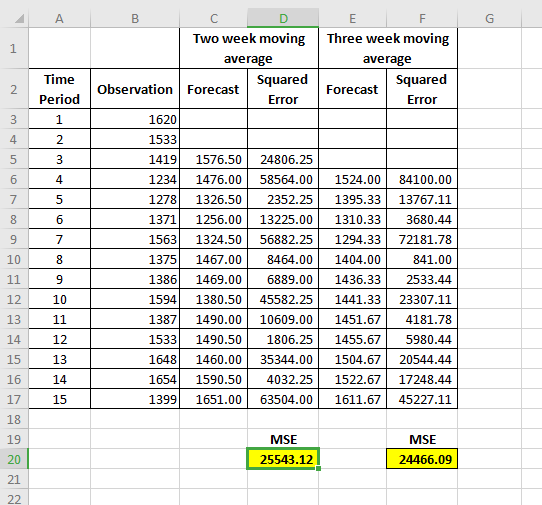Select squared error cell 58564.00
Image resolution: width=542 pixels, height=505 pixels.
(x=283, y=179)
